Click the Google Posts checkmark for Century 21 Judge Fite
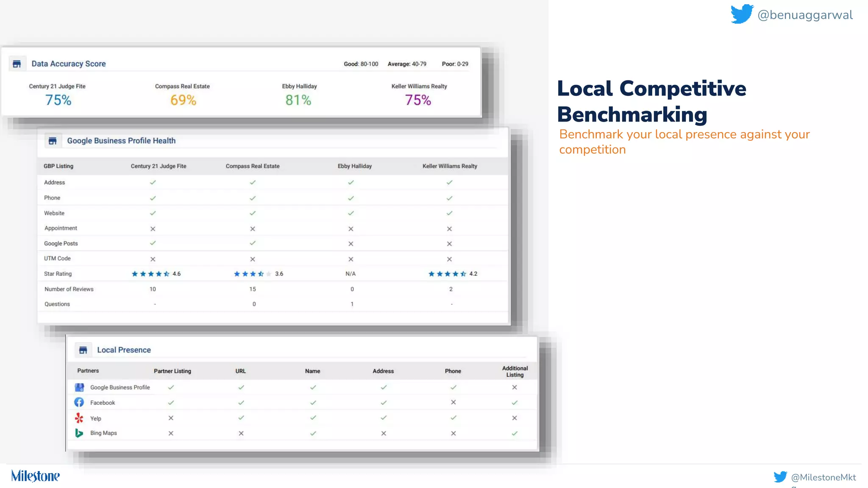 153,243
